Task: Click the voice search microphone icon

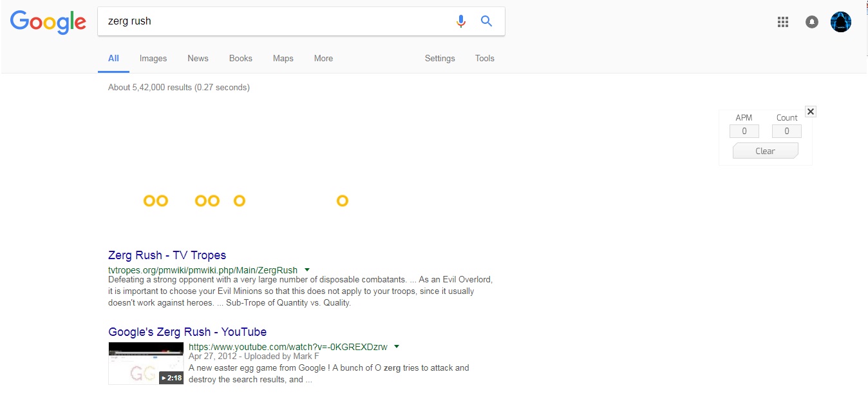Action: [x=461, y=21]
